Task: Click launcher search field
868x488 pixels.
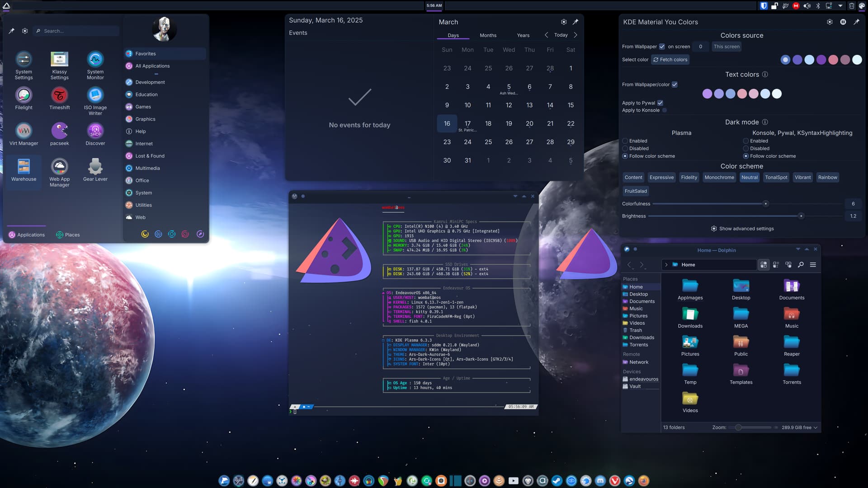Action: [x=76, y=31]
